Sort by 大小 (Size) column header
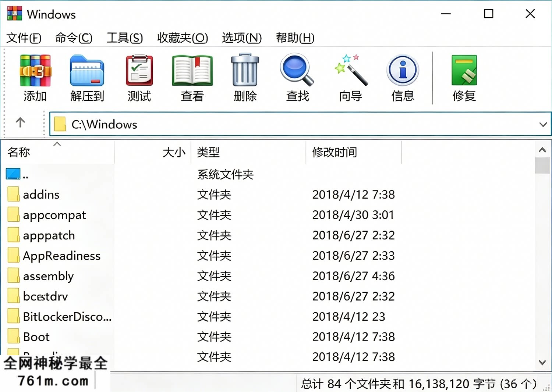The image size is (552, 392). 153,152
